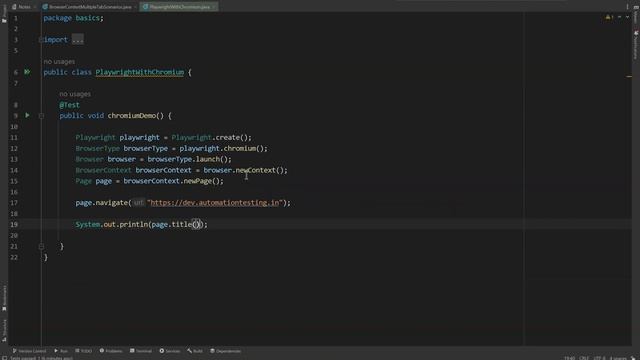
Task: Open the TODO tool window
Action: coord(83,351)
